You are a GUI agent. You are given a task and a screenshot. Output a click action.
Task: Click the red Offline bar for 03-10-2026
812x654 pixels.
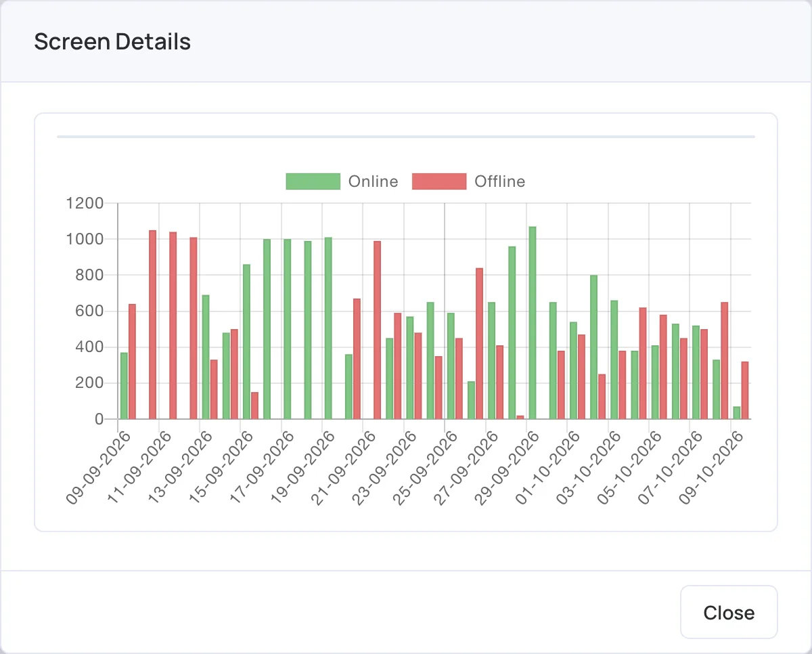click(x=622, y=385)
